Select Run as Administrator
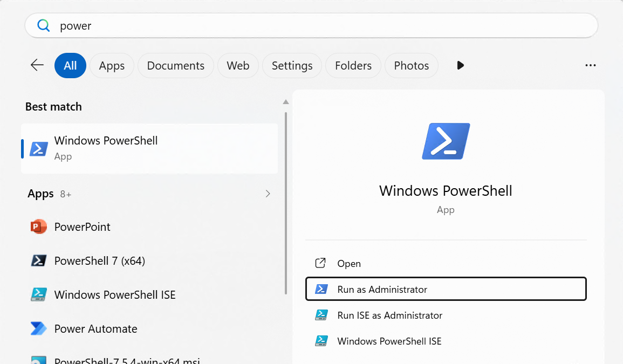 446,289
